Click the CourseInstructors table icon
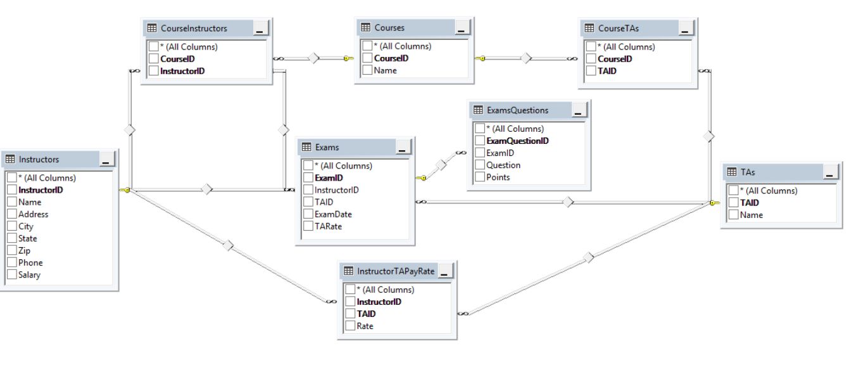The width and height of the screenshot is (868, 379). [x=151, y=28]
